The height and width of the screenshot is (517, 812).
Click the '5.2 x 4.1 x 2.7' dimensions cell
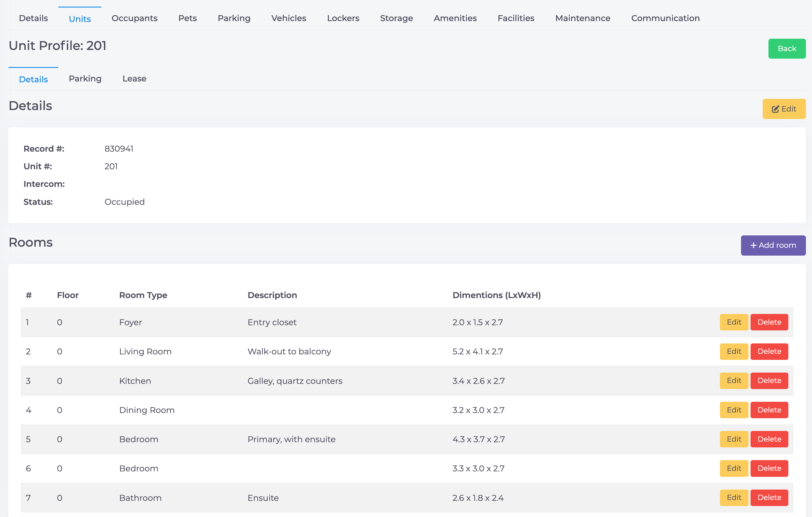tap(478, 352)
